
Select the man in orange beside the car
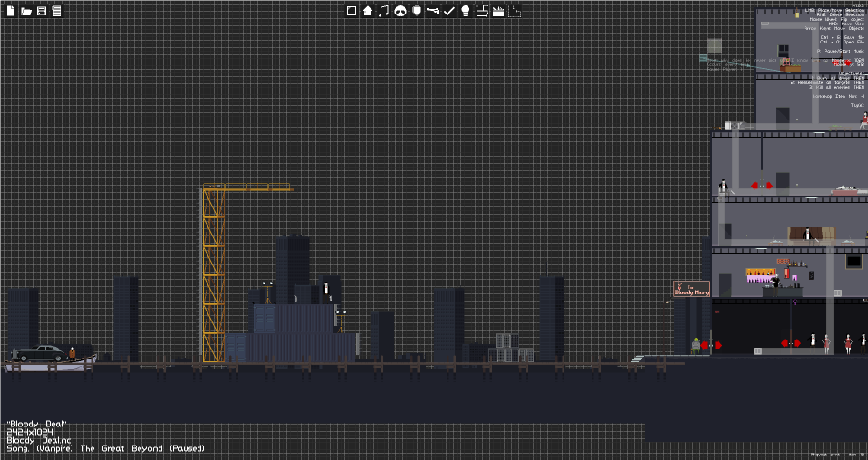coord(72,354)
